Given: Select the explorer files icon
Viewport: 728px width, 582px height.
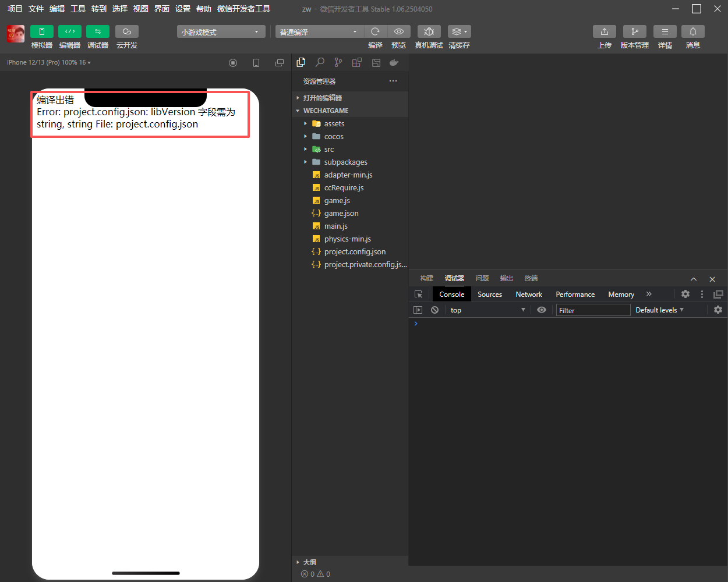Looking at the screenshot, I should click(x=301, y=62).
